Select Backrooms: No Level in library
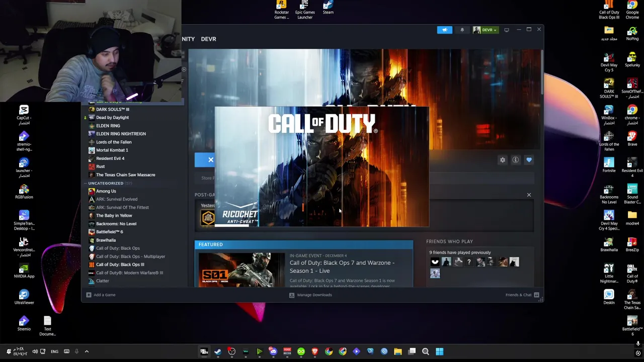The height and width of the screenshot is (362, 644). pyautogui.click(x=116, y=224)
